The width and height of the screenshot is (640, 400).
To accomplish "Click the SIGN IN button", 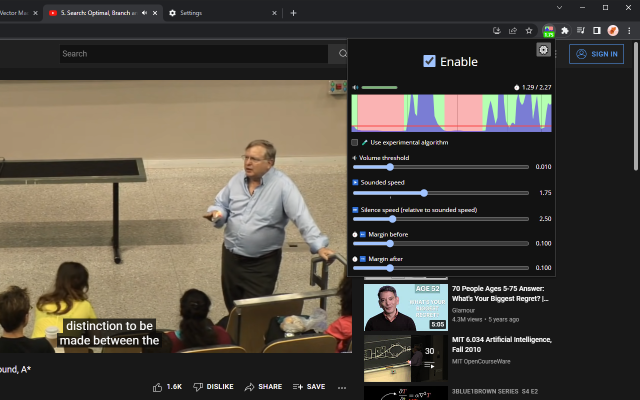I will (x=596, y=54).
